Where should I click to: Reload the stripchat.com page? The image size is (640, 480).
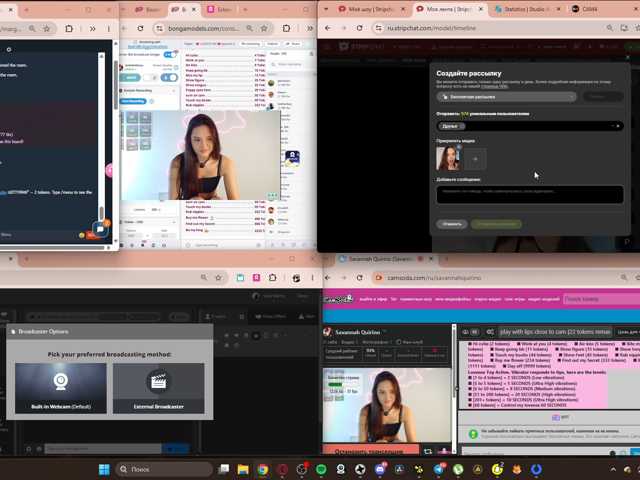tap(359, 28)
